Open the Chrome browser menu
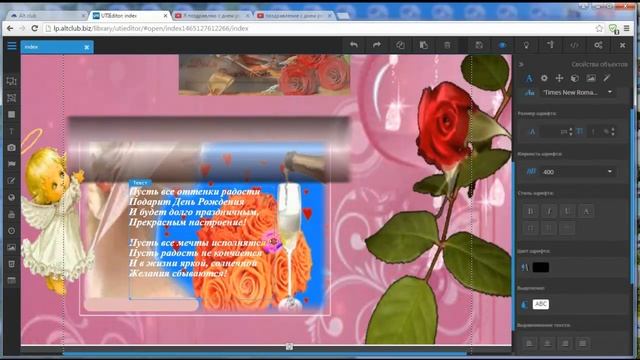This screenshot has width=640, height=360. coord(627,28)
